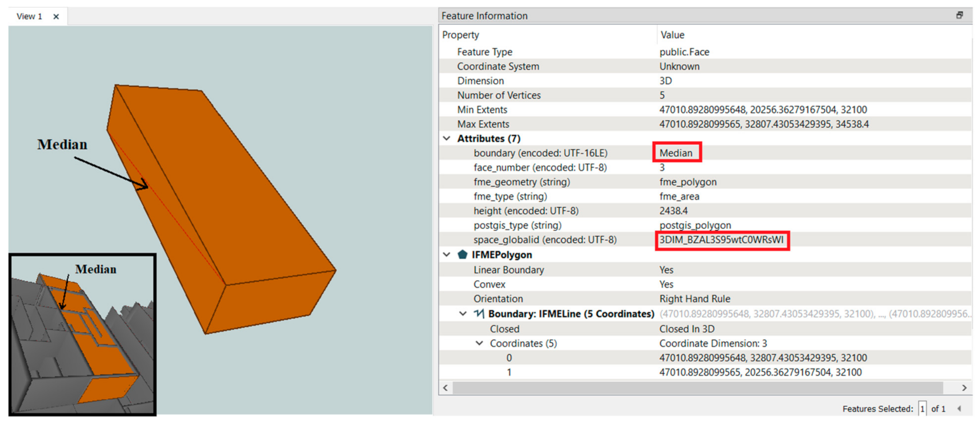Collapse the Coordinates (5) node
This screenshot has width=980, height=425.
479,344
